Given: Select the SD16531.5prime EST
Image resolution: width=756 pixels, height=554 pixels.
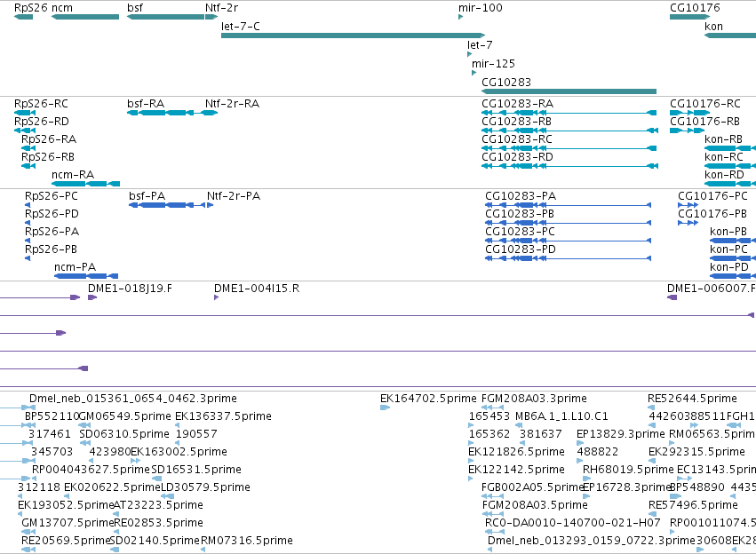Looking at the screenshot, I should point(156,479).
